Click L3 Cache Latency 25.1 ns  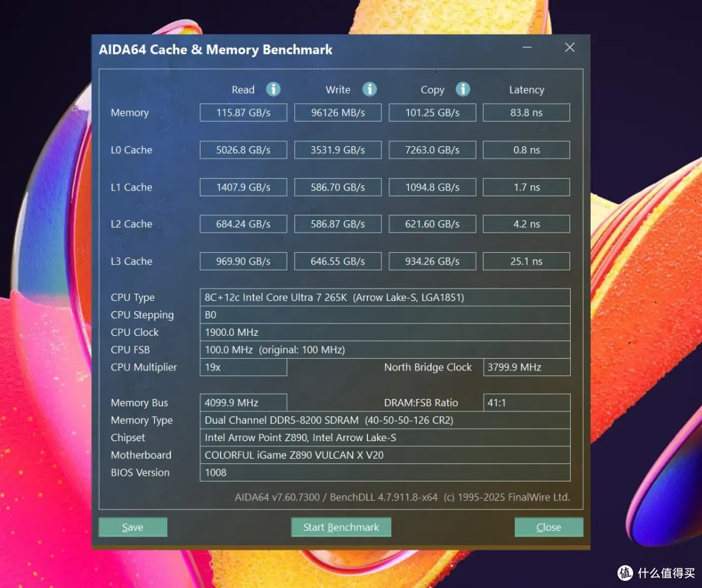click(x=526, y=261)
